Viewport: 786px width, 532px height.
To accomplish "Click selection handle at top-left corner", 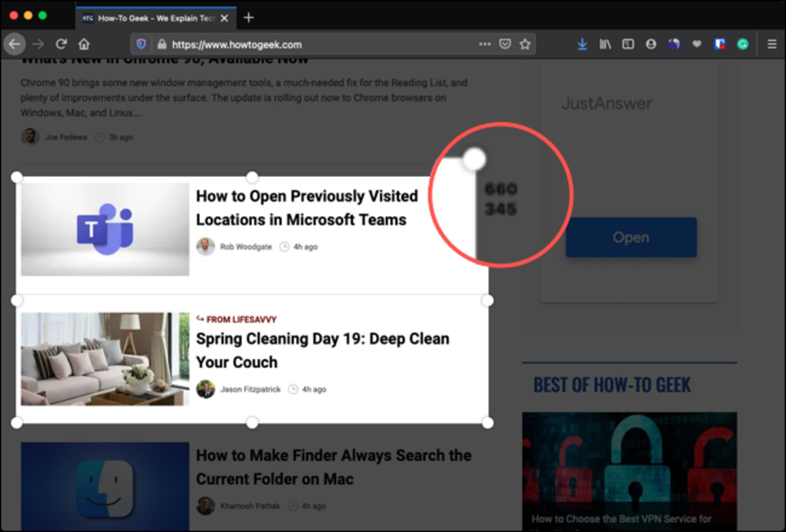I will click(17, 177).
